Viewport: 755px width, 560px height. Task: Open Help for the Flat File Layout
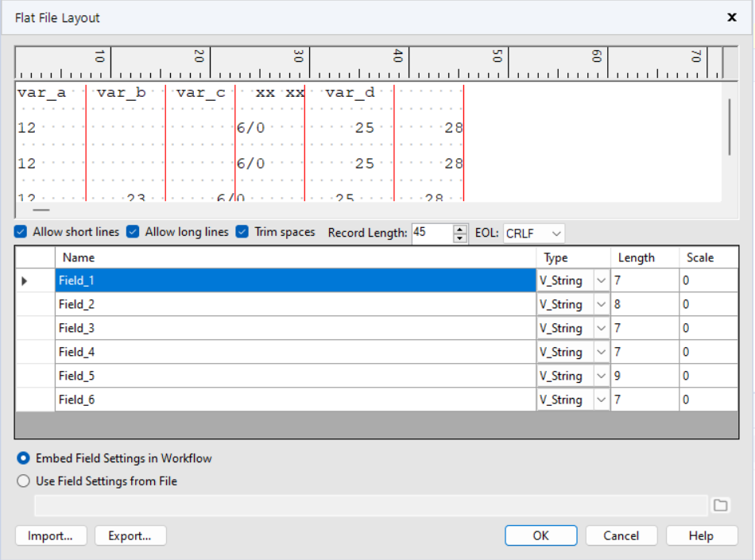click(701, 535)
